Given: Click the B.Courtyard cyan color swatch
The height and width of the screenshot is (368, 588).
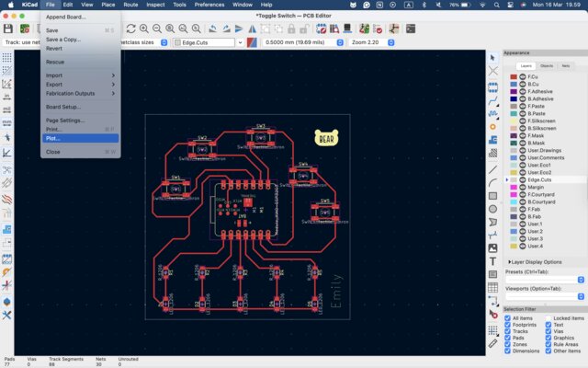Looking at the screenshot, I should click(x=514, y=201).
